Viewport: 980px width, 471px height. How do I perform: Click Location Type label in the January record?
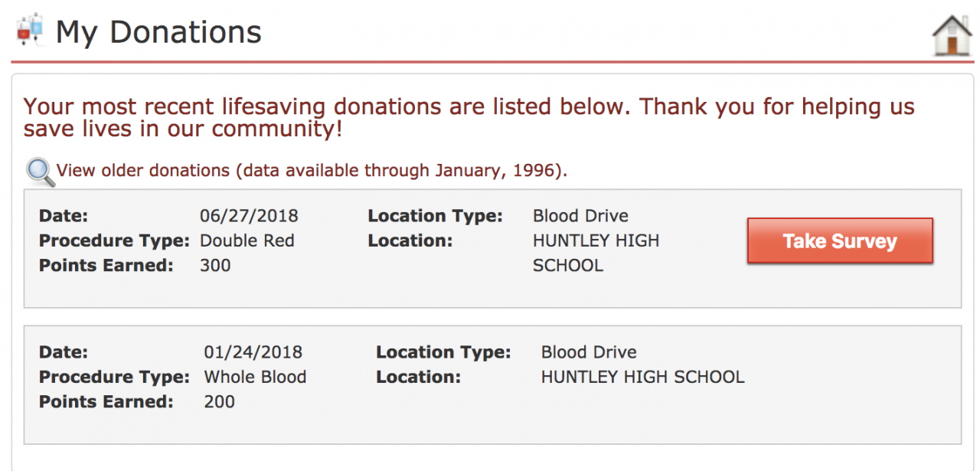click(x=443, y=352)
